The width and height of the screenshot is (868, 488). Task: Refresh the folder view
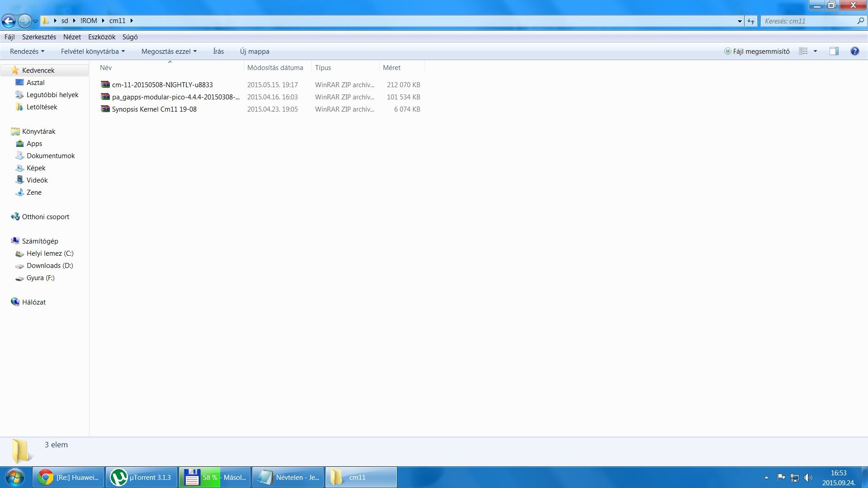(x=751, y=21)
